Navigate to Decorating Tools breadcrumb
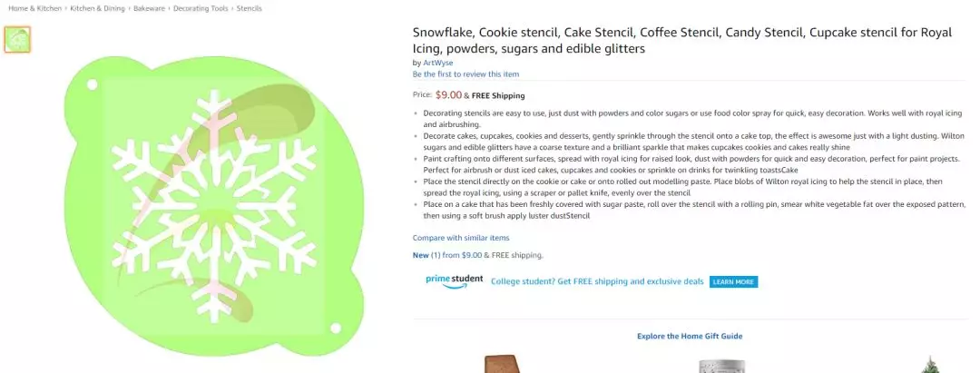Viewport: 980px width, 373px height. [x=202, y=8]
